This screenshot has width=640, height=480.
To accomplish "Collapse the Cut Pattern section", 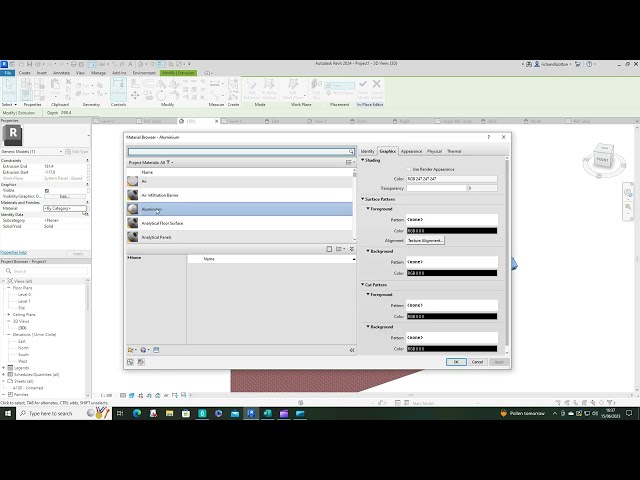I will tap(362, 284).
